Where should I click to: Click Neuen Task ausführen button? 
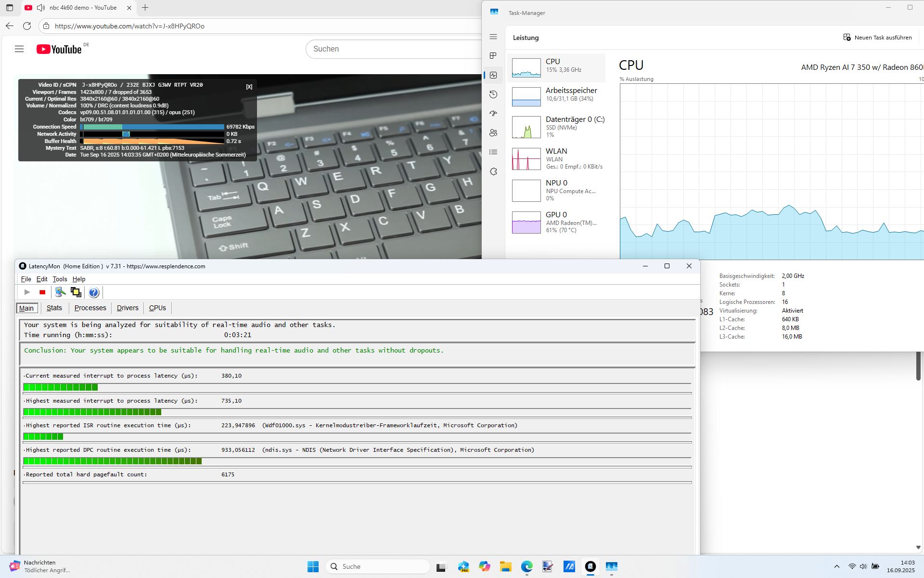click(877, 38)
